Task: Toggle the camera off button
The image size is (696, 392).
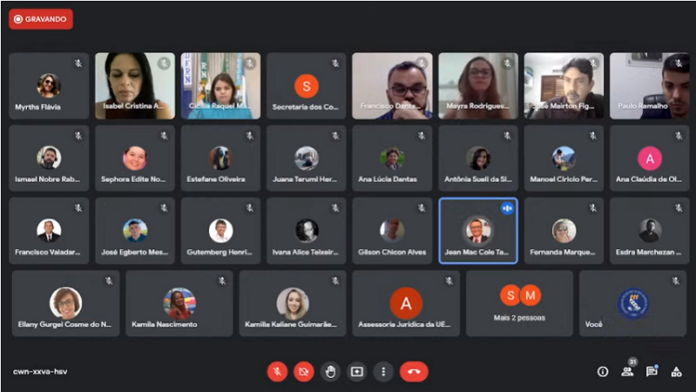Action: (304, 372)
